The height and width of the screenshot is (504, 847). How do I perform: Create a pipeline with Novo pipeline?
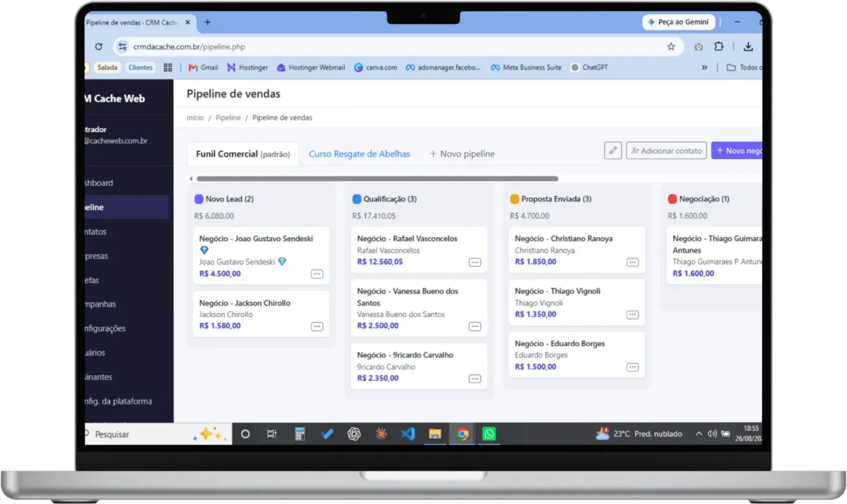click(x=462, y=154)
